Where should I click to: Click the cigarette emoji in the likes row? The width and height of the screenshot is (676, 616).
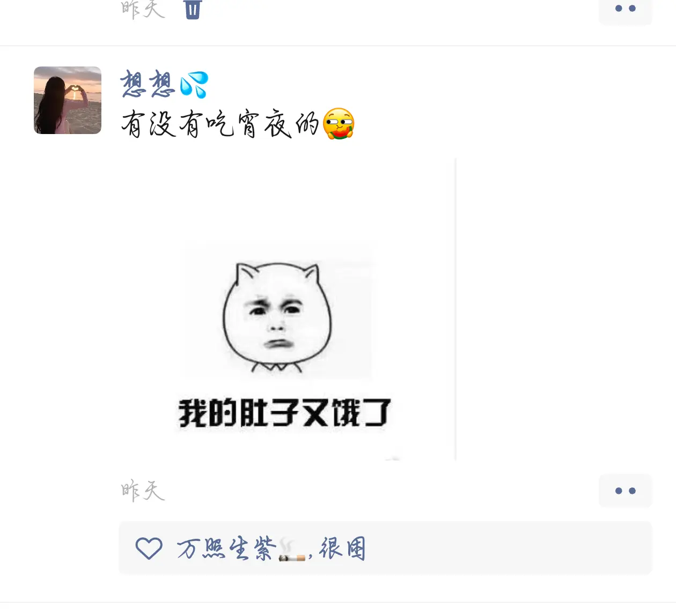point(292,550)
